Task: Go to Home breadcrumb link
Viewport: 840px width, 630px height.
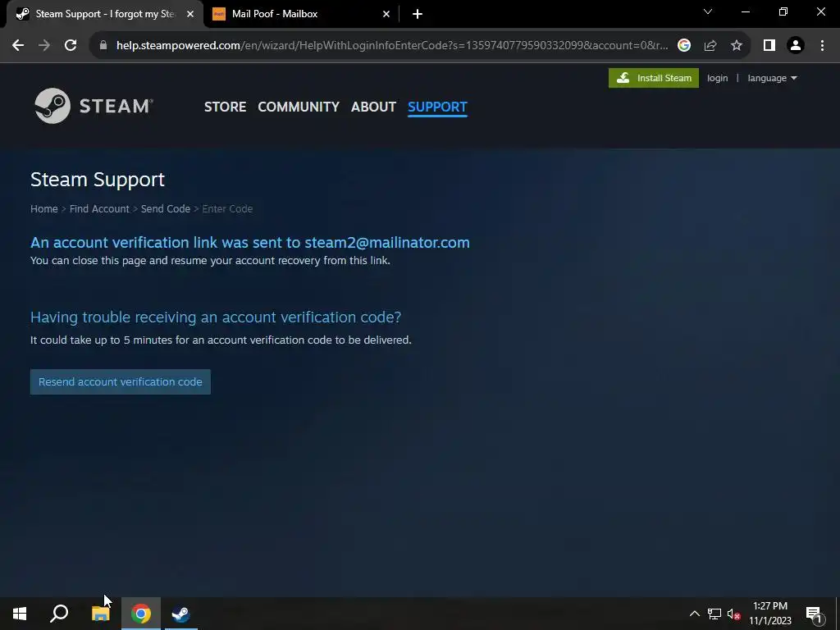Action: click(x=44, y=209)
